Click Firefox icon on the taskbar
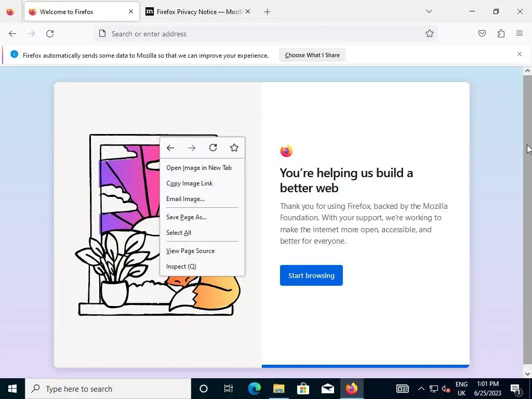The height and width of the screenshot is (399, 532). [x=352, y=389]
